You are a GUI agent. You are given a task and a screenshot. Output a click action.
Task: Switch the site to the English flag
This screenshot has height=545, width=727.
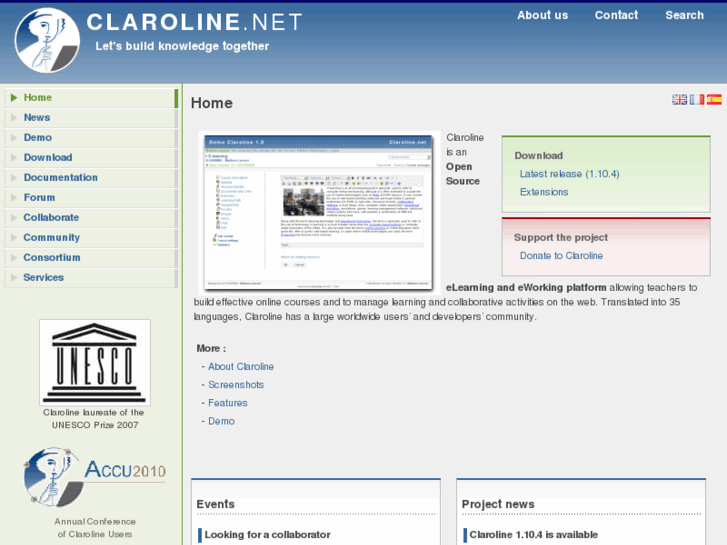click(x=679, y=99)
